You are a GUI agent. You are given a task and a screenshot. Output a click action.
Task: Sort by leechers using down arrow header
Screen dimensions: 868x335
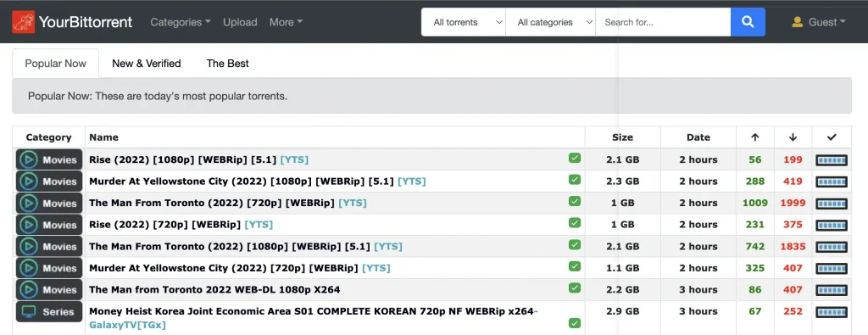click(x=793, y=137)
